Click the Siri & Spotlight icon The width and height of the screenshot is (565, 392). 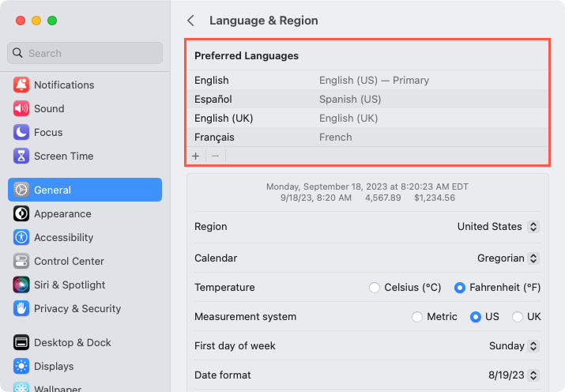click(21, 285)
